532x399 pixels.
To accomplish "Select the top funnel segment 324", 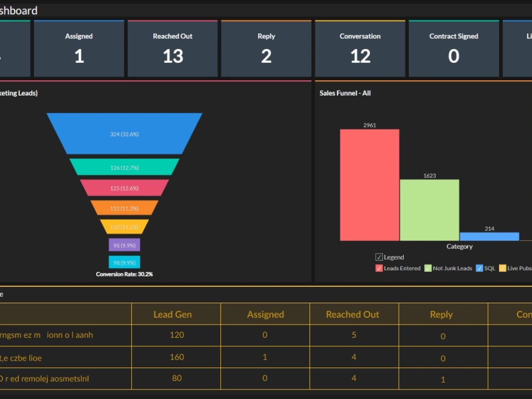I will [124, 134].
